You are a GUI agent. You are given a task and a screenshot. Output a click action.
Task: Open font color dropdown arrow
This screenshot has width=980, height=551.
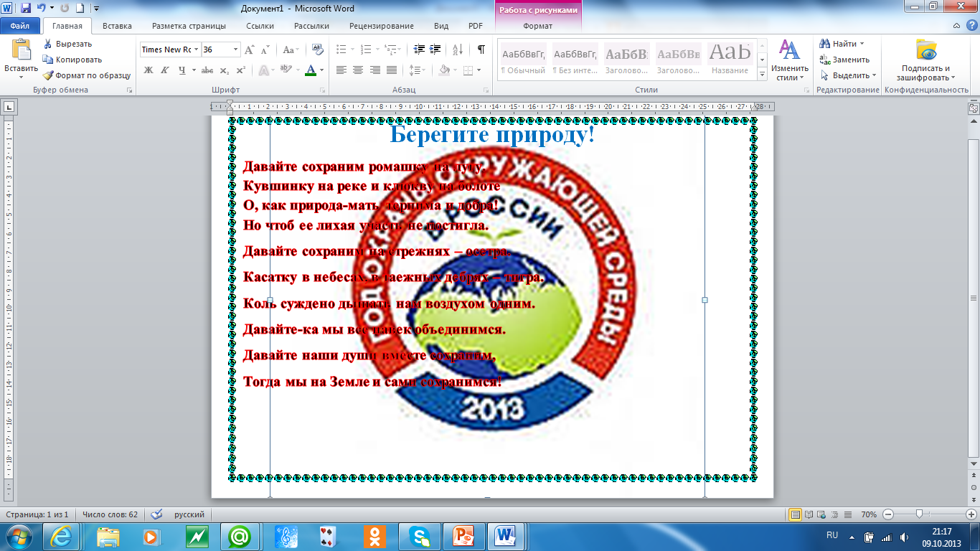pos(321,70)
